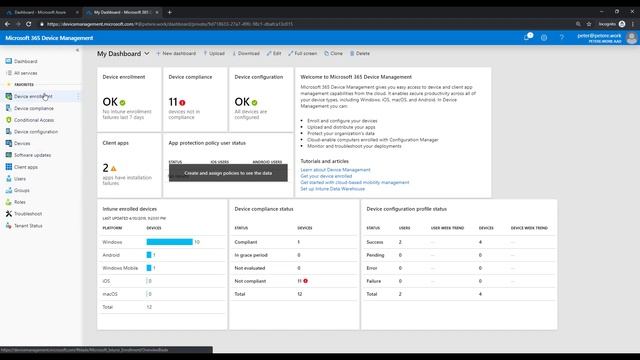Click Not compliant status row
Screen dimensions: 640x360
pos(294,281)
